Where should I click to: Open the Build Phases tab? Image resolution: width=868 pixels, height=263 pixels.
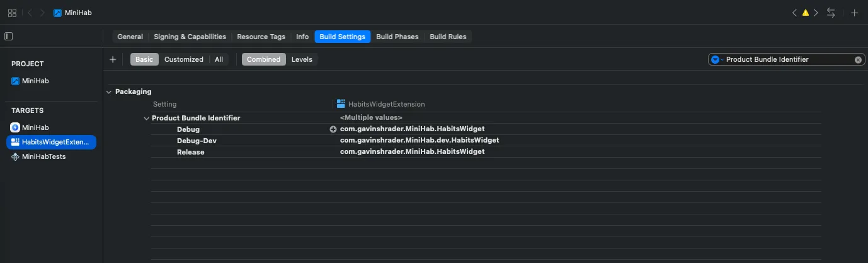point(397,37)
